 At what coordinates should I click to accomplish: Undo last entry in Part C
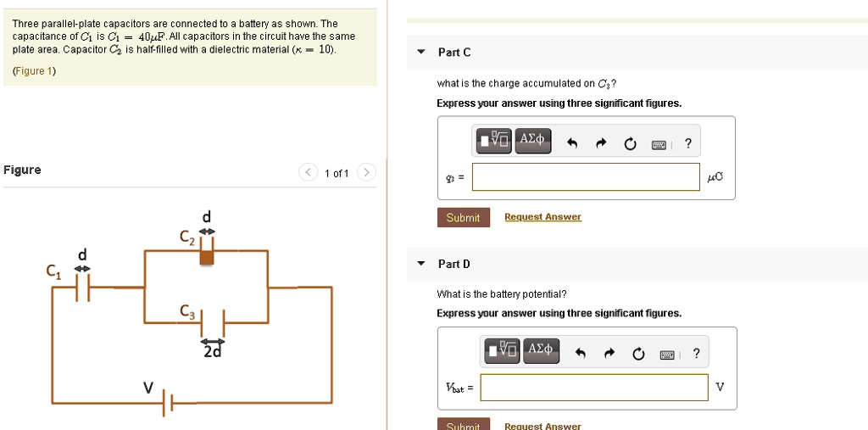click(x=572, y=144)
